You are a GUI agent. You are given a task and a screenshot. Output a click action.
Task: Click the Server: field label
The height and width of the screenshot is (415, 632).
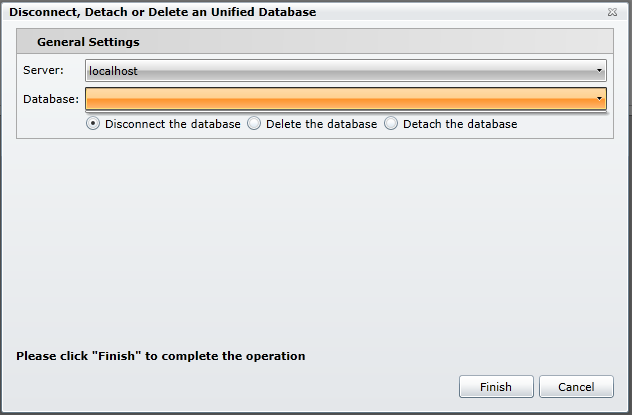(x=43, y=71)
